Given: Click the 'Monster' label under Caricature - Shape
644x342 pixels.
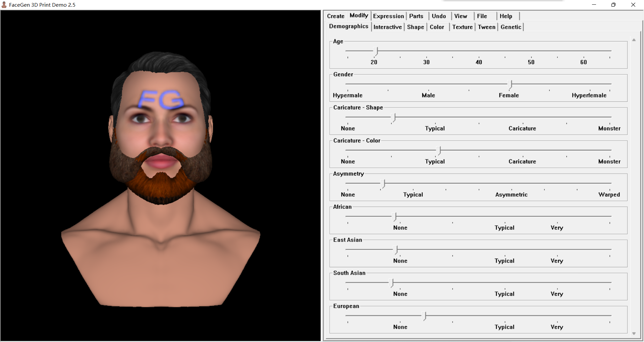Looking at the screenshot, I should click(x=609, y=129).
